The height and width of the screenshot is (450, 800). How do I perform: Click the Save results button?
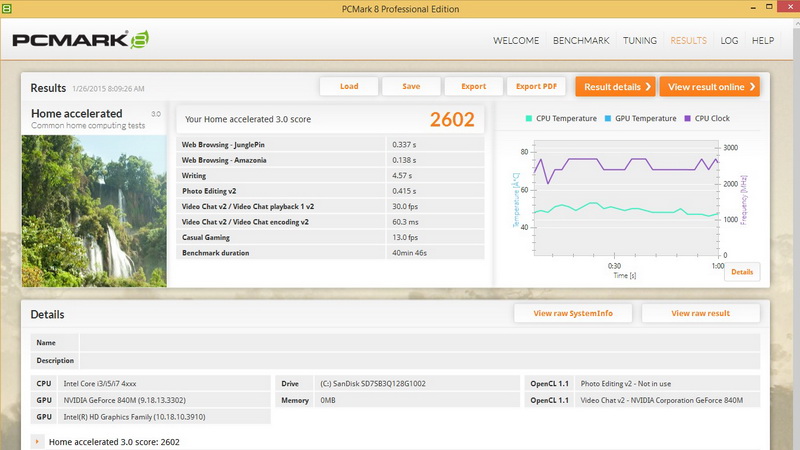(x=411, y=86)
